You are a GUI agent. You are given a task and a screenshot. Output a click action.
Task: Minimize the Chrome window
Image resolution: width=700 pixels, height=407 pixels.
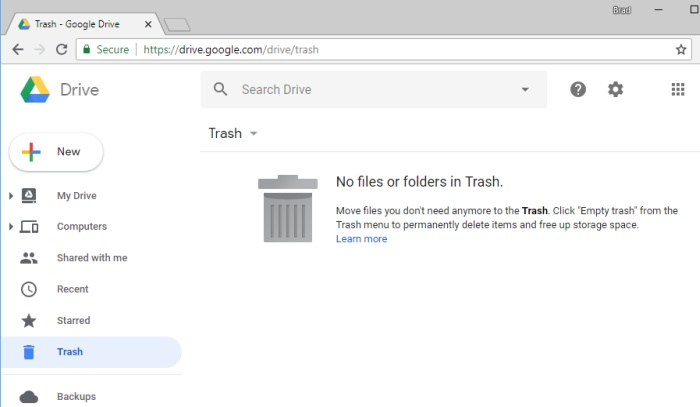[658, 10]
